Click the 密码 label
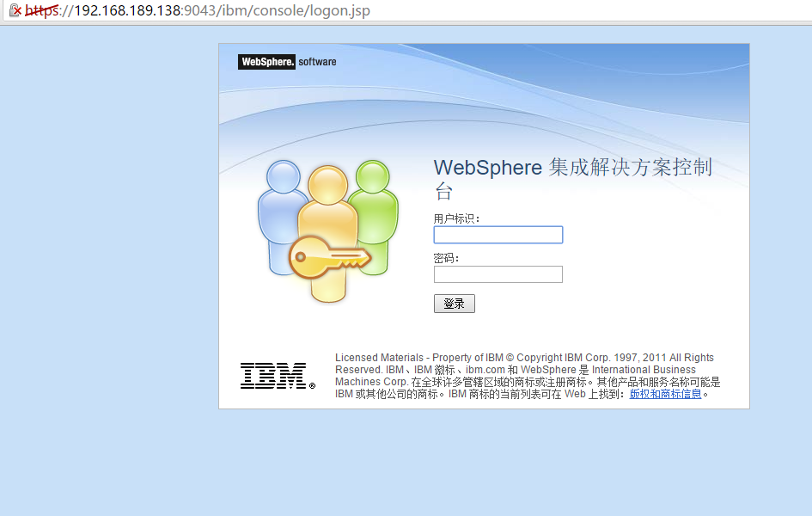812x516 pixels. [446, 258]
